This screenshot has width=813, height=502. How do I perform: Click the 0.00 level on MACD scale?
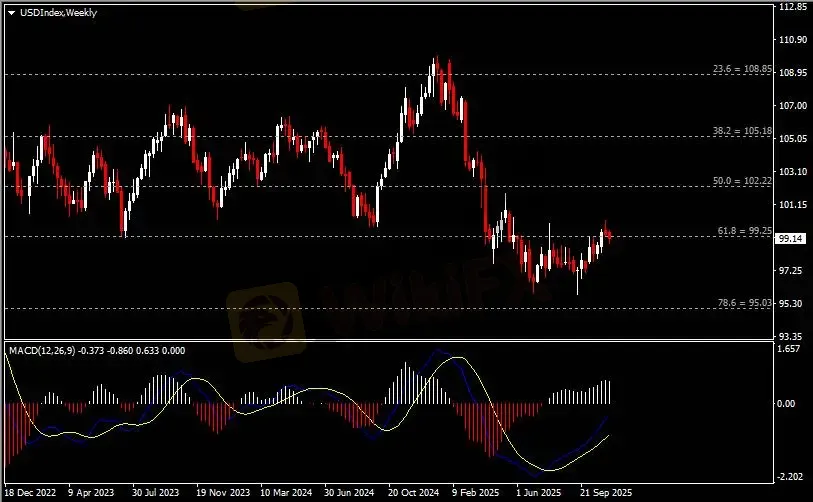790,403
